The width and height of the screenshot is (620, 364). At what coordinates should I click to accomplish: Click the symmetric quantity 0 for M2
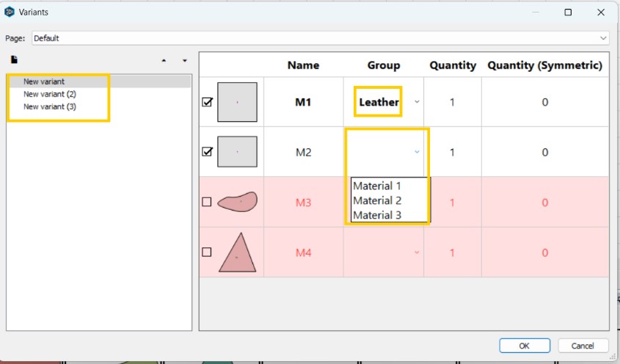point(545,153)
